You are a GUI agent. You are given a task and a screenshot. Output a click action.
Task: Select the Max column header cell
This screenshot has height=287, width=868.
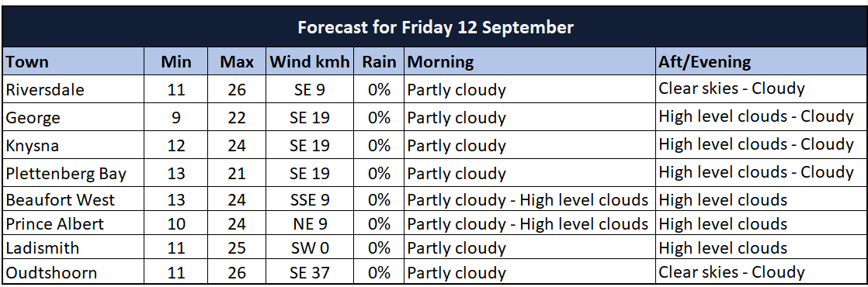click(x=237, y=61)
